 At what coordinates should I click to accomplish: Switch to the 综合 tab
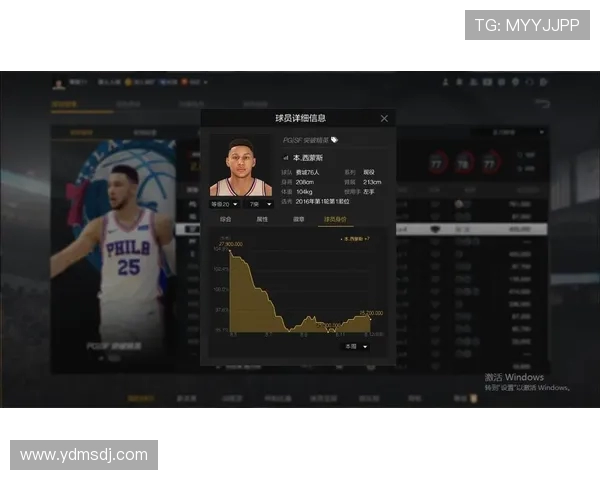pos(226,218)
